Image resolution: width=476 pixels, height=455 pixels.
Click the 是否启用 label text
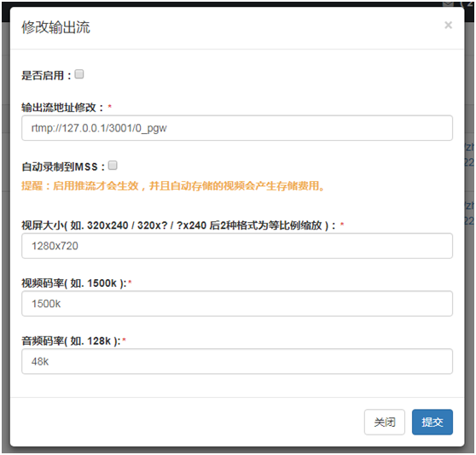point(46,75)
